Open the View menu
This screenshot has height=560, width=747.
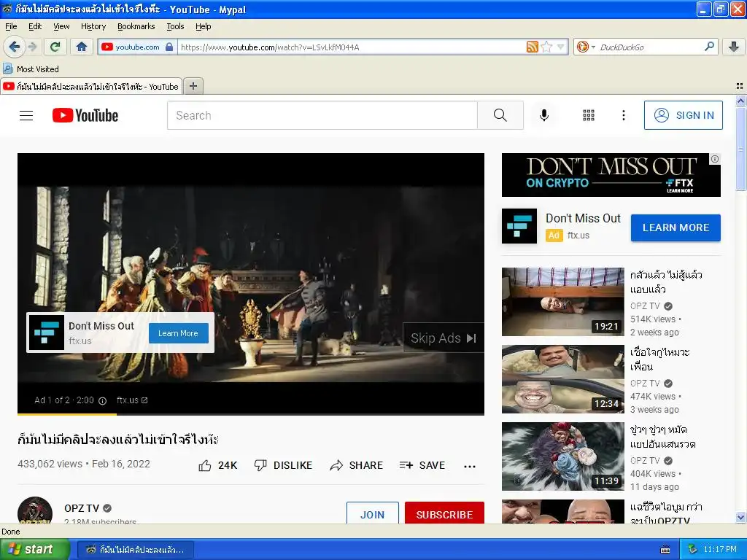[x=61, y=26]
